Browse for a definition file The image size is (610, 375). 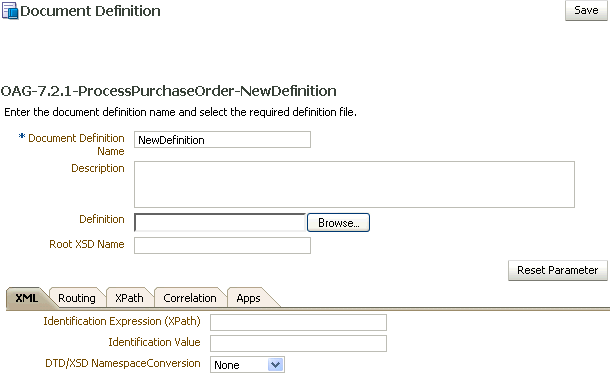click(338, 223)
